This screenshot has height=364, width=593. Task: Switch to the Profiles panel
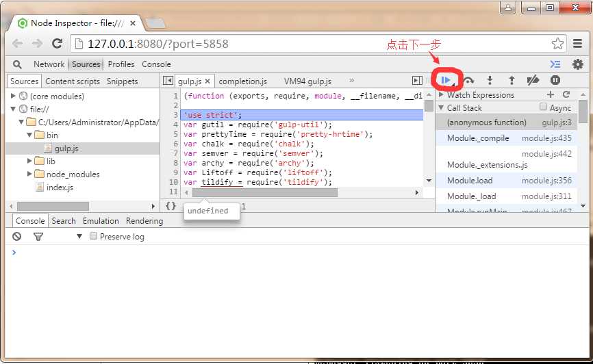121,64
